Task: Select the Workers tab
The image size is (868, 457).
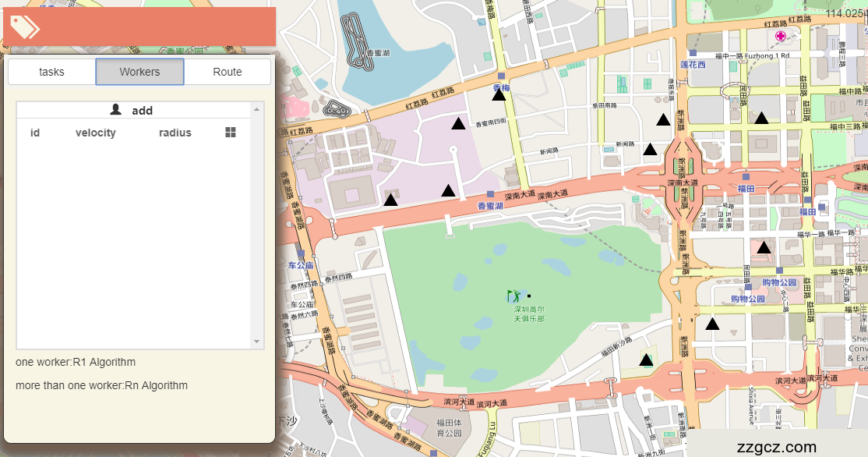Action: pos(139,72)
